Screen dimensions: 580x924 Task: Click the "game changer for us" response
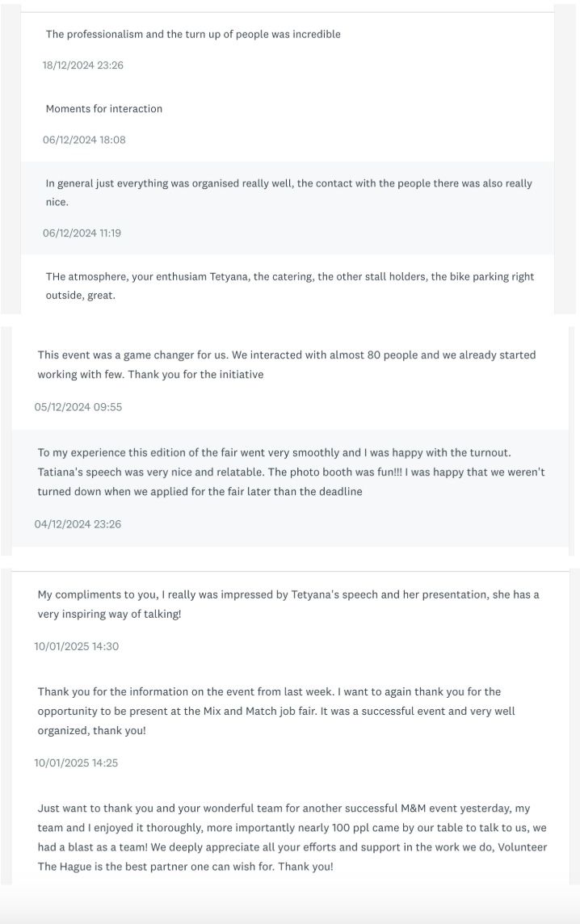[286, 364]
